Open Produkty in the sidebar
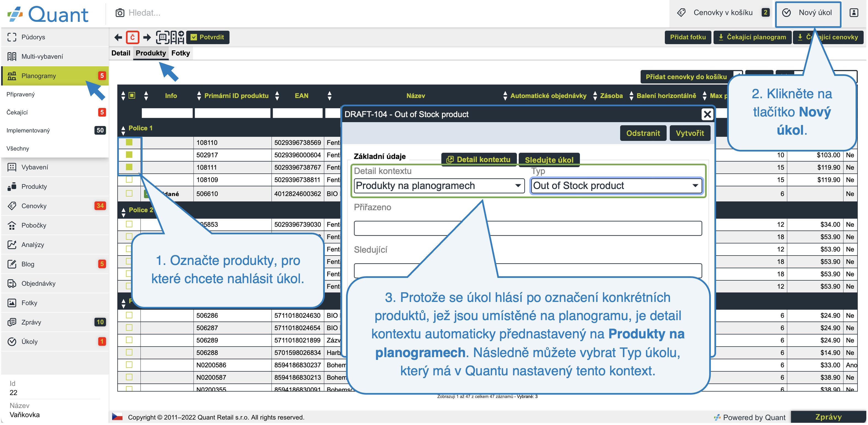The width and height of the screenshot is (868, 425). (x=55, y=187)
